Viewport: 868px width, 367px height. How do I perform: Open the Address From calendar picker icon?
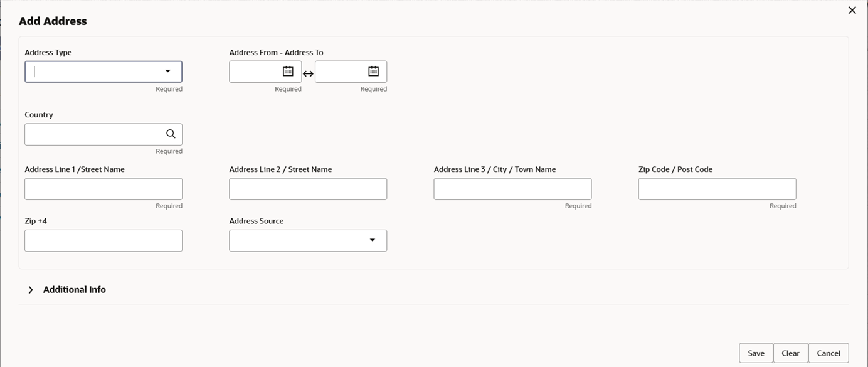[288, 72]
